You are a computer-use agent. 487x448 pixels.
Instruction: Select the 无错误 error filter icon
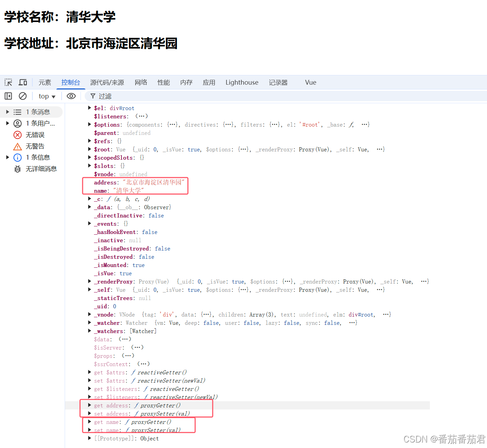coord(18,135)
